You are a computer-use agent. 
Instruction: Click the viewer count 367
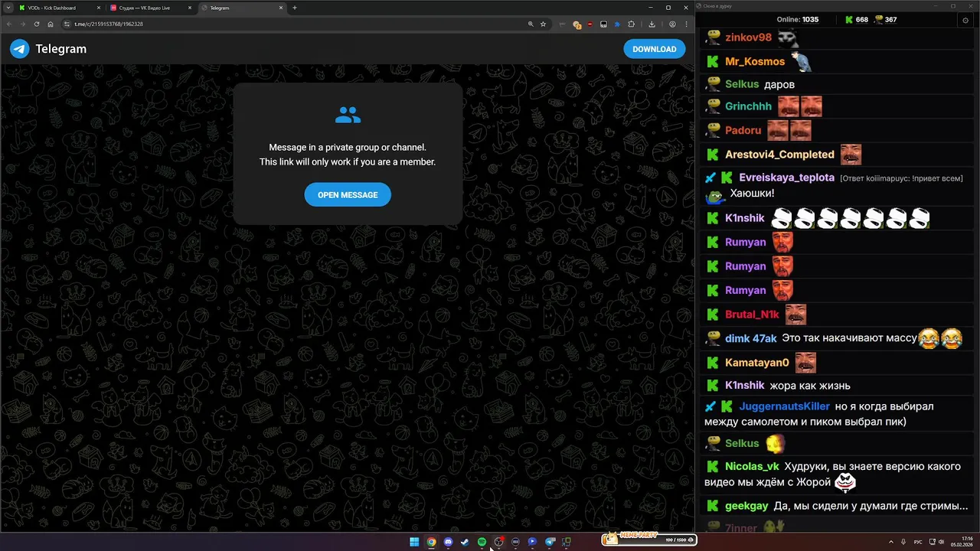885,20
